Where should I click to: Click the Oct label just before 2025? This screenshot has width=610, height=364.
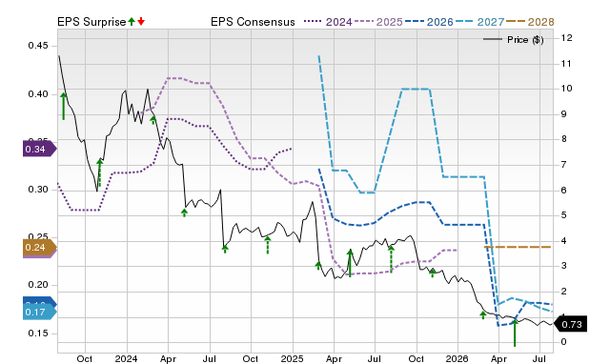click(x=250, y=358)
